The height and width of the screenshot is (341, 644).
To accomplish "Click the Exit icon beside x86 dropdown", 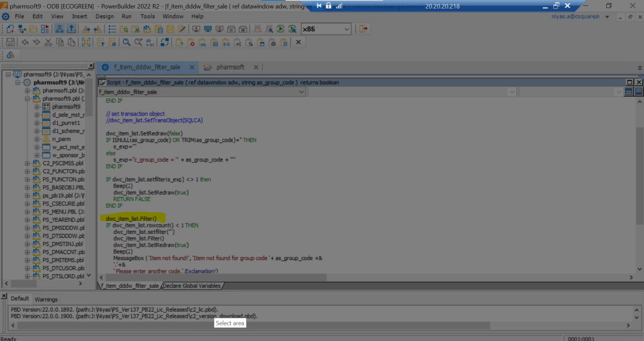I will (363, 29).
